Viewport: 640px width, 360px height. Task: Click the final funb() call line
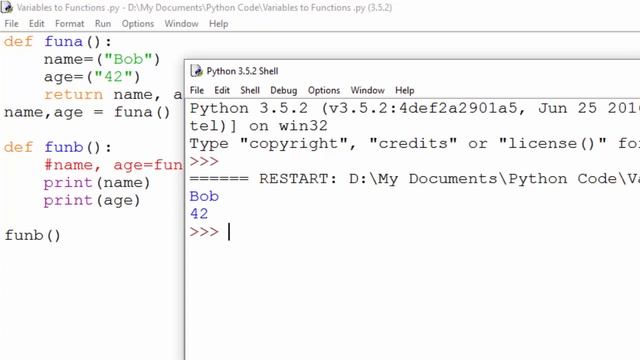pyautogui.click(x=32, y=235)
